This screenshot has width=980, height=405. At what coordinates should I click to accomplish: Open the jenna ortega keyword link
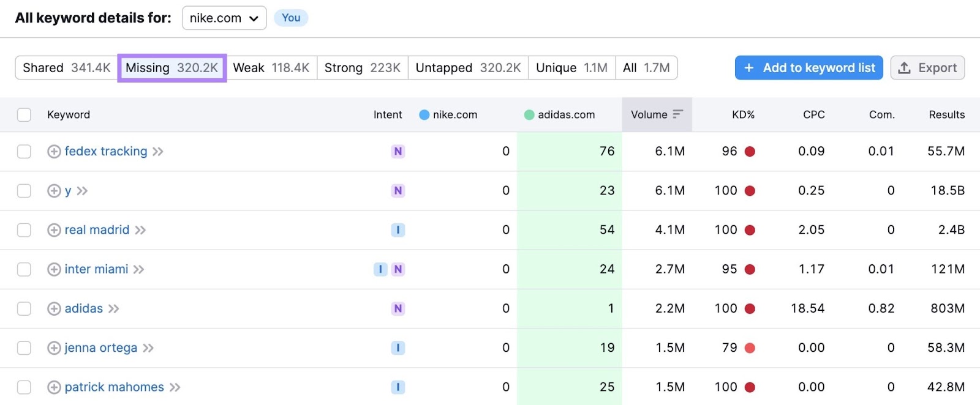coord(101,348)
